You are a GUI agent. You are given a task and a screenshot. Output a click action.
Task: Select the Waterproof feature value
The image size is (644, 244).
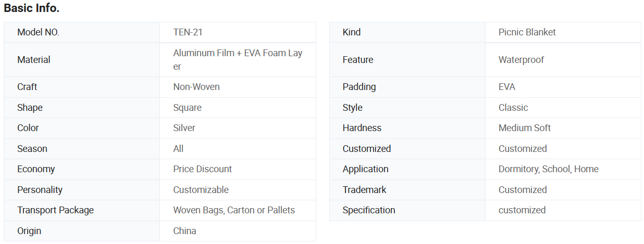pyautogui.click(x=521, y=60)
